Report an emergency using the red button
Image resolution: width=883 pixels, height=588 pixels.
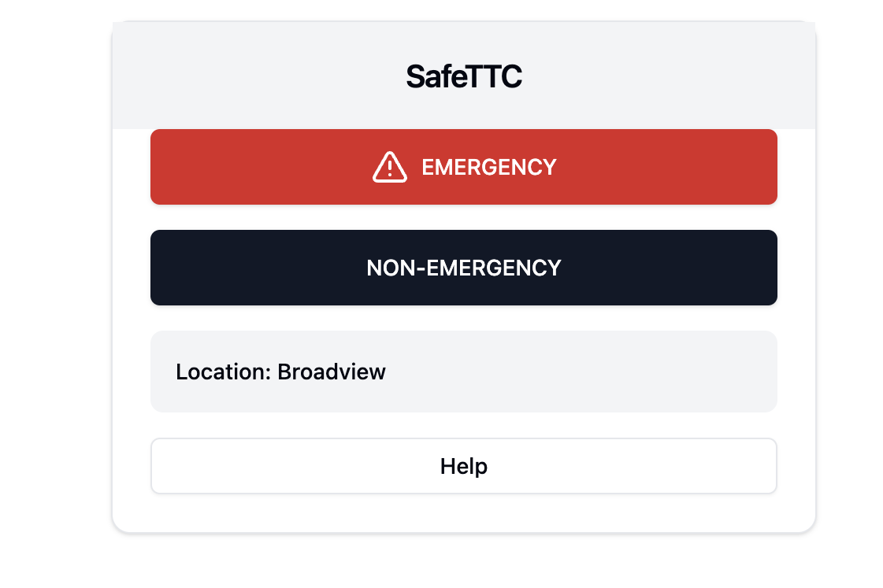(463, 167)
